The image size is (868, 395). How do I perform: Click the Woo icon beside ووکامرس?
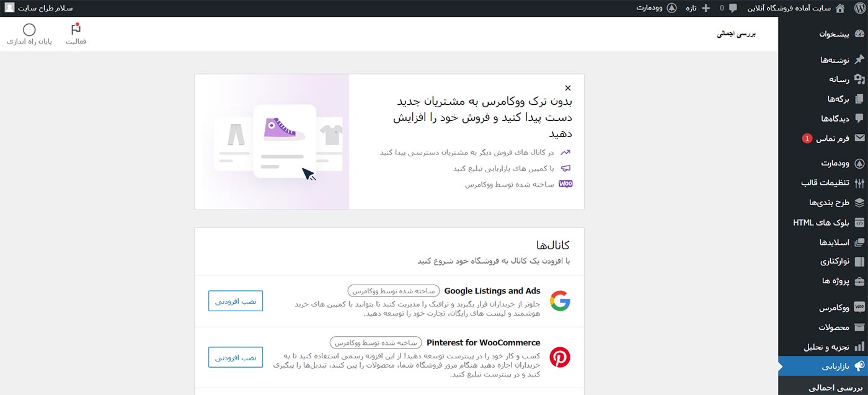[x=859, y=307]
